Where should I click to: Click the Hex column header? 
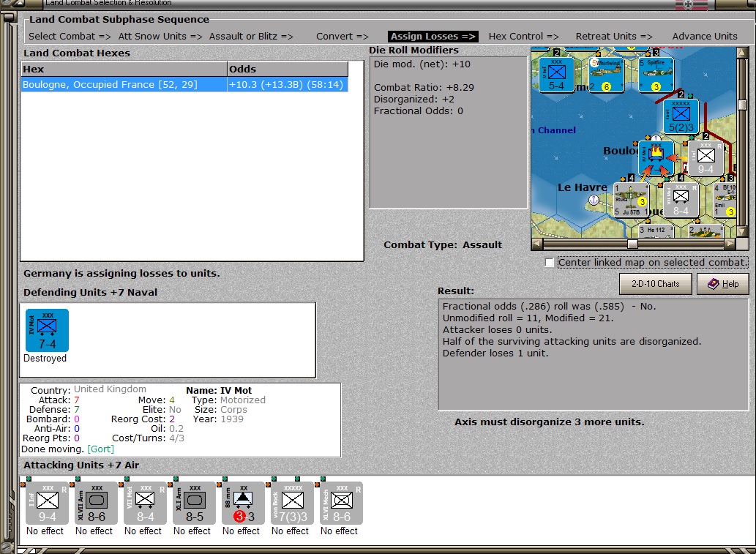(x=124, y=69)
